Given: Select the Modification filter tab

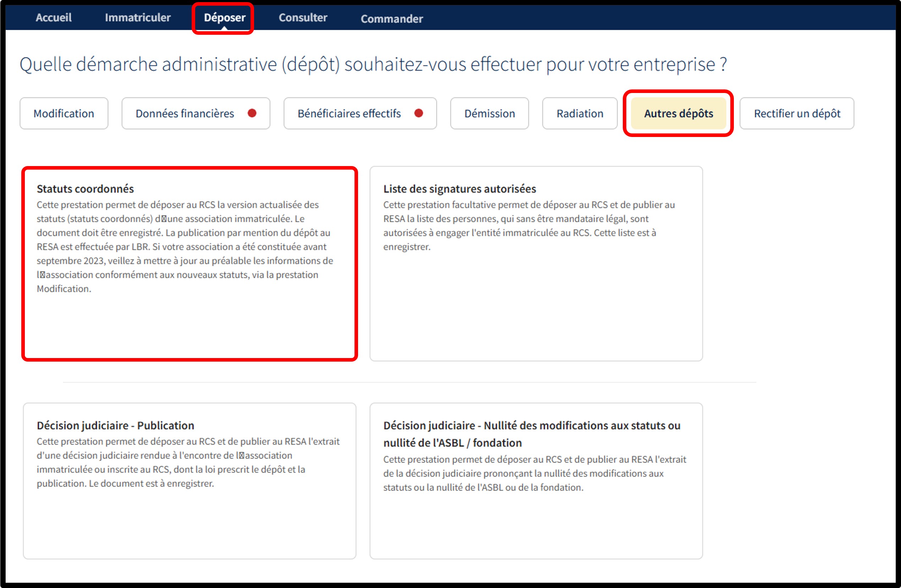Looking at the screenshot, I should (64, 113).
